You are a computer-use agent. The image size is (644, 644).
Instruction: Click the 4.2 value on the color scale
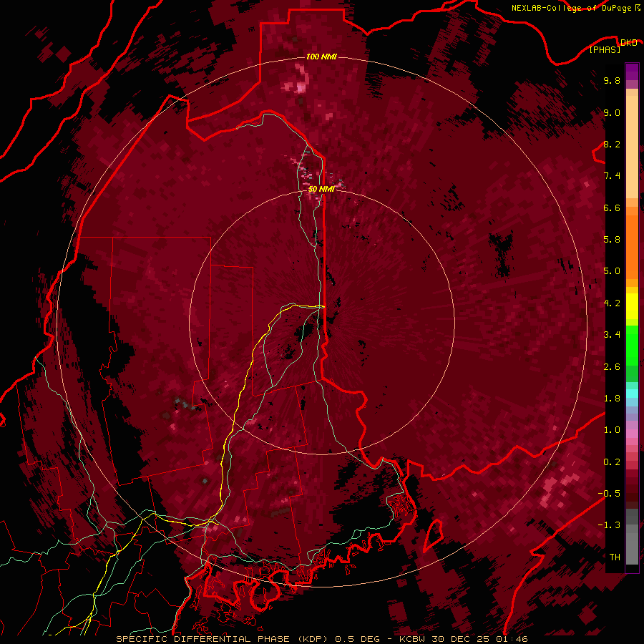tap(612, 303)
